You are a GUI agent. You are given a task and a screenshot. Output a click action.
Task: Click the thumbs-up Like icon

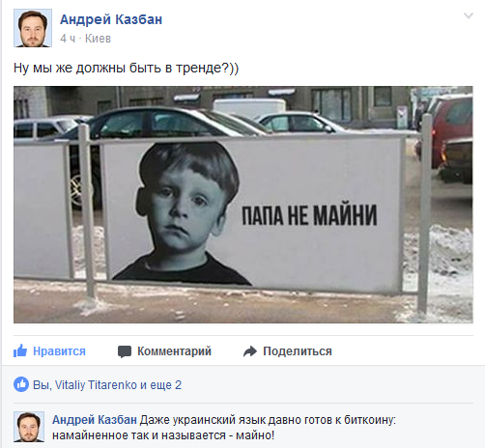click(x=20, y=350)
